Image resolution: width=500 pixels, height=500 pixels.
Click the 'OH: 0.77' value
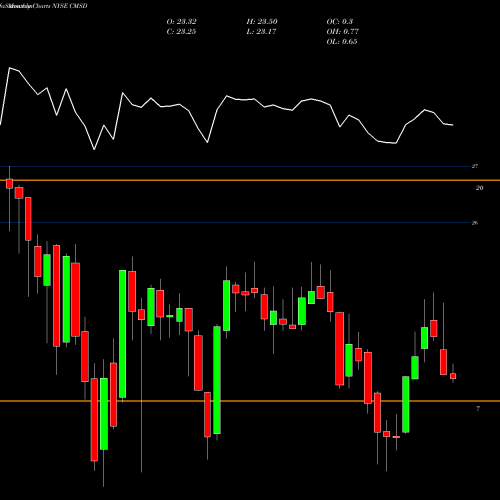tap(342, 32)
